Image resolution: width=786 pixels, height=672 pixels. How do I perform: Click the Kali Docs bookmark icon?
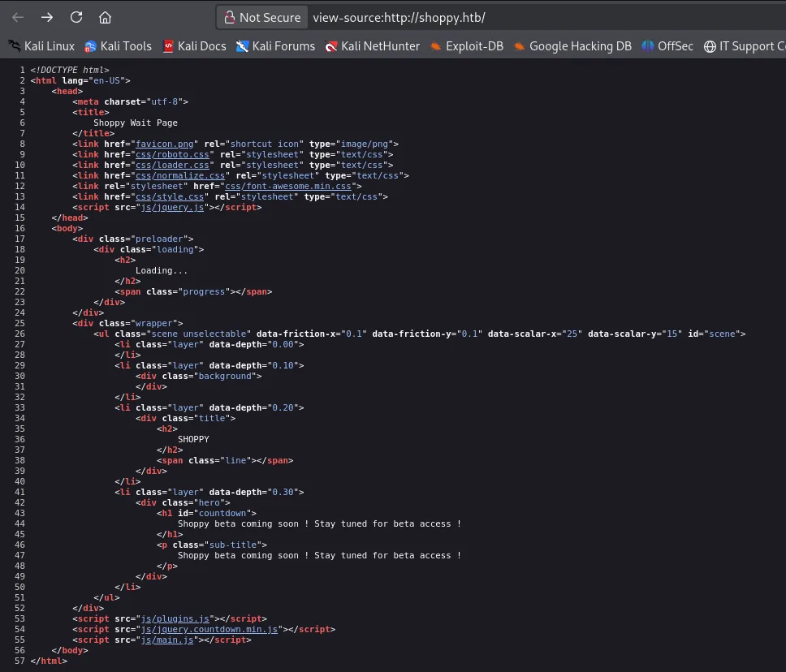coord(168,46)
